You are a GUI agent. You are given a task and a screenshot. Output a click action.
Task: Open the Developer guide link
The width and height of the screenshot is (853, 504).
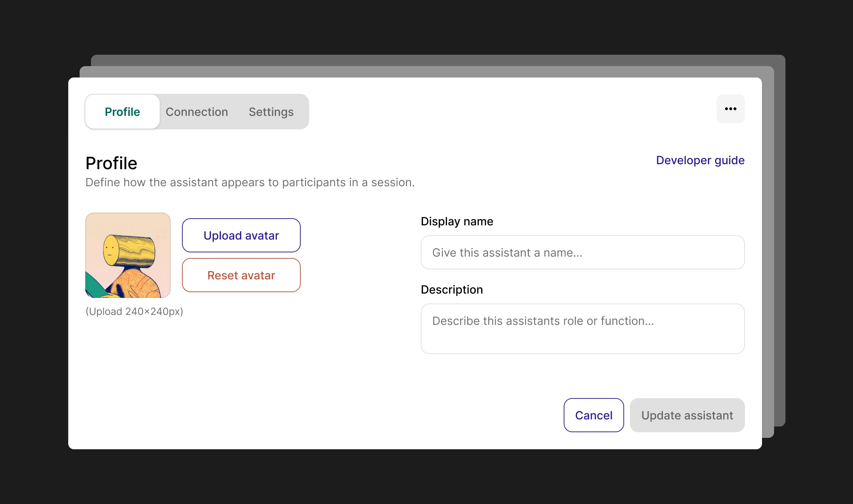coord(700,160)
